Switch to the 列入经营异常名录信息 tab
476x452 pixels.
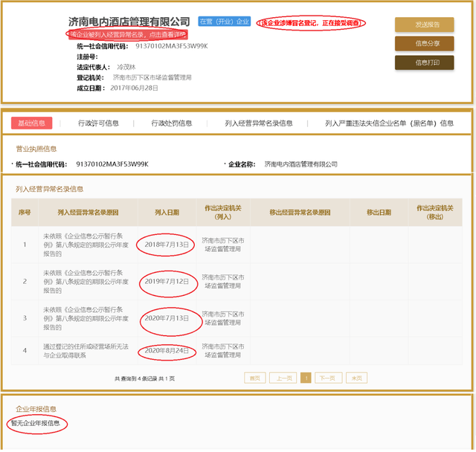(258, 123)
